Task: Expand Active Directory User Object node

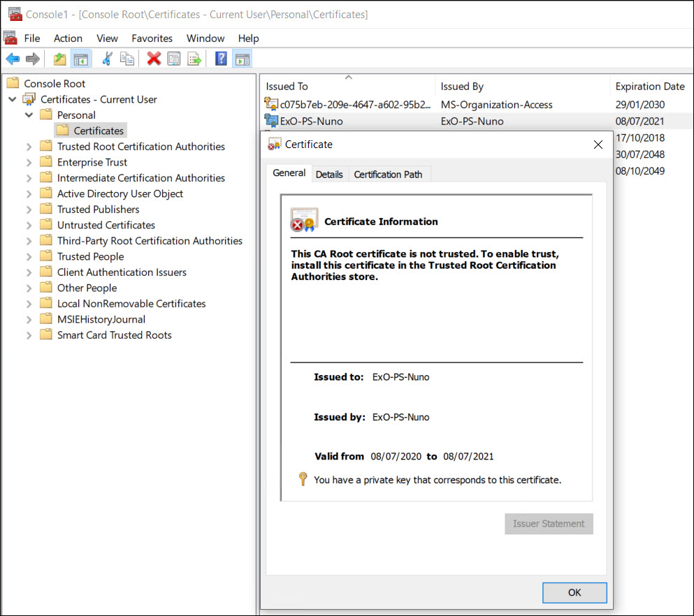Action: pyautogui.click(x=29, y=193)
